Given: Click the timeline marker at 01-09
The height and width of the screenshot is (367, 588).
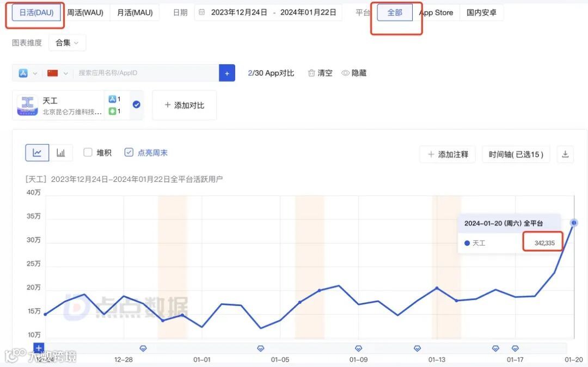Looking at the screenshot, I should [x=358, y=348].
